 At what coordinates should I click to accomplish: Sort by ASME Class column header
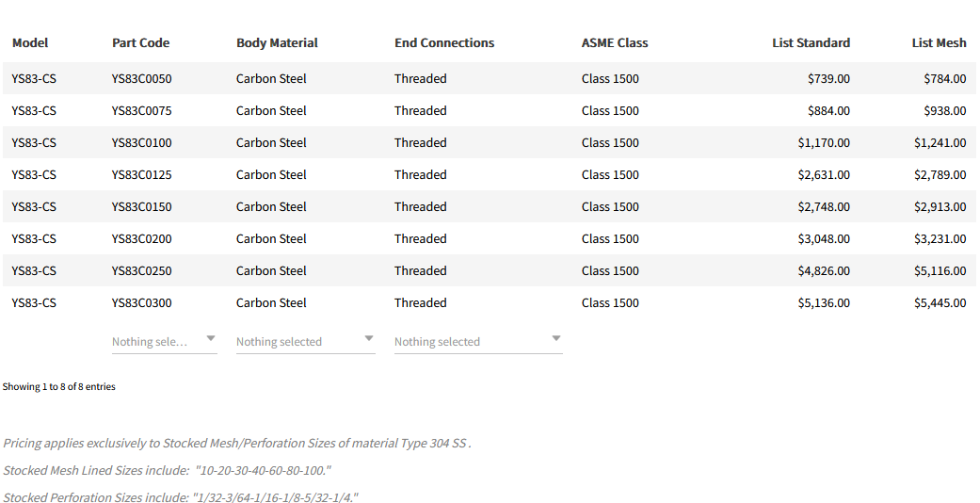click(x=615, y=42)
